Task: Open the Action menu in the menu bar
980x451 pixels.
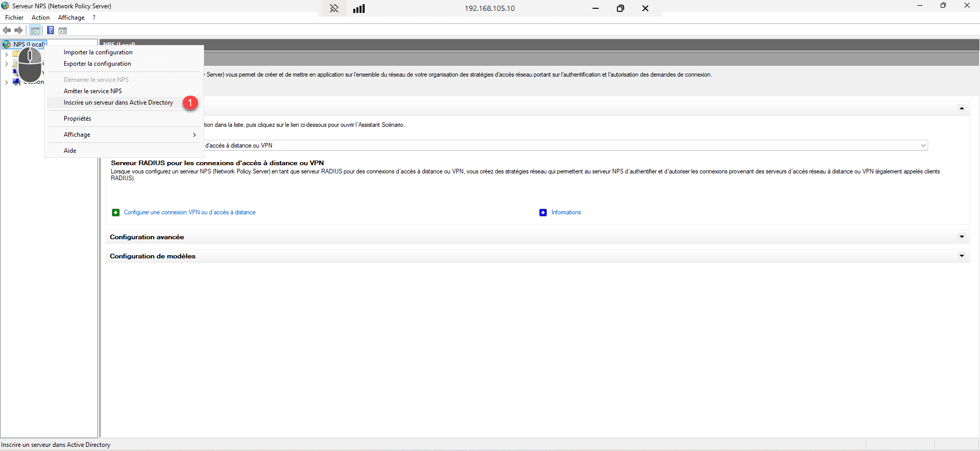Action: pyautogui.click(x=40, y=18)
